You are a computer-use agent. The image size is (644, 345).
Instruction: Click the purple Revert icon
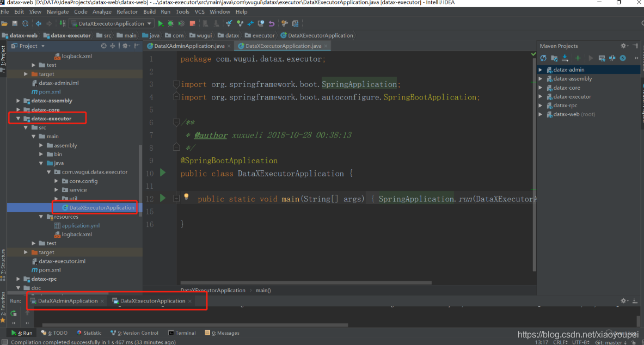[272, 24]
